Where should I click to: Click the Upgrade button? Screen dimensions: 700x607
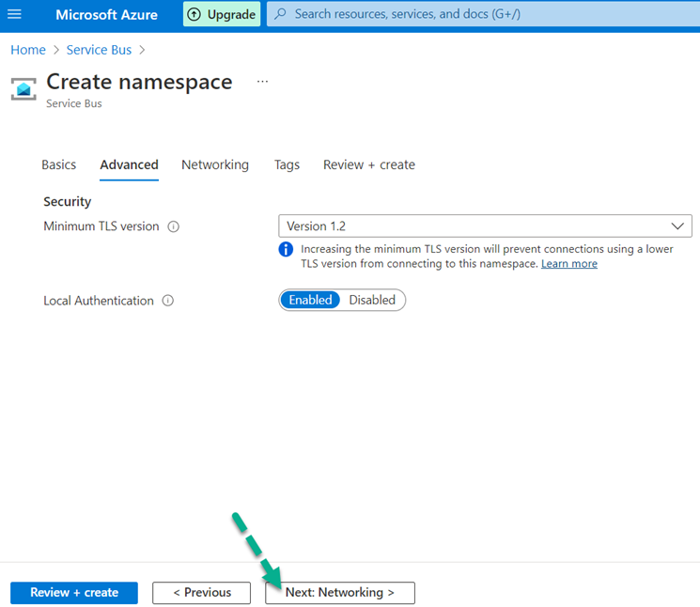[222, 14]
